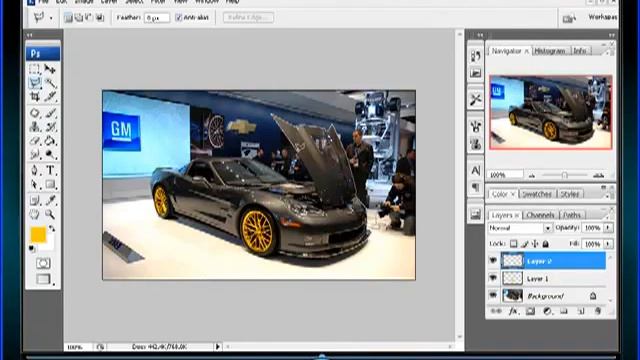Viewport: 640px width, 360px height.
Task: Toggle Quick Mask mode
Action: click(x=43, y=263)
